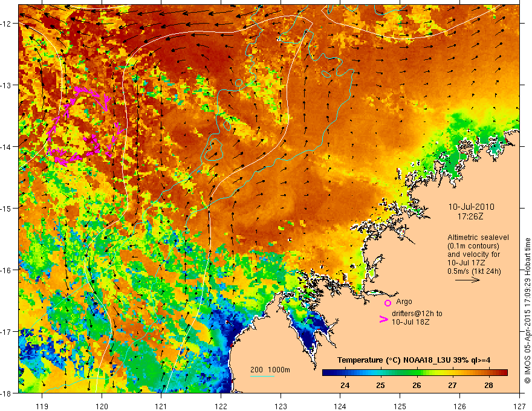Image resolution: width=532 pixels, height=411 pixels.
Task: Click longitude axis label 123
Action: tap(281, 406)
